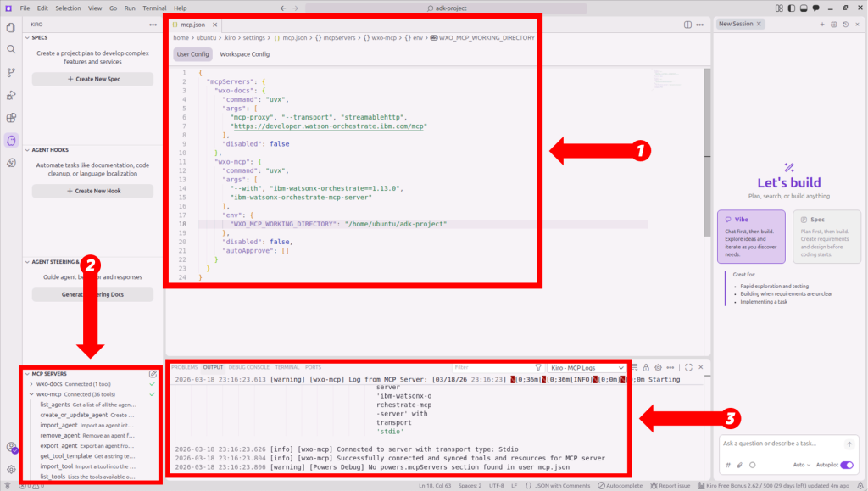Expand the wxo-docs server entry
The width and height of the screenshot is (868, 491).
31,384
